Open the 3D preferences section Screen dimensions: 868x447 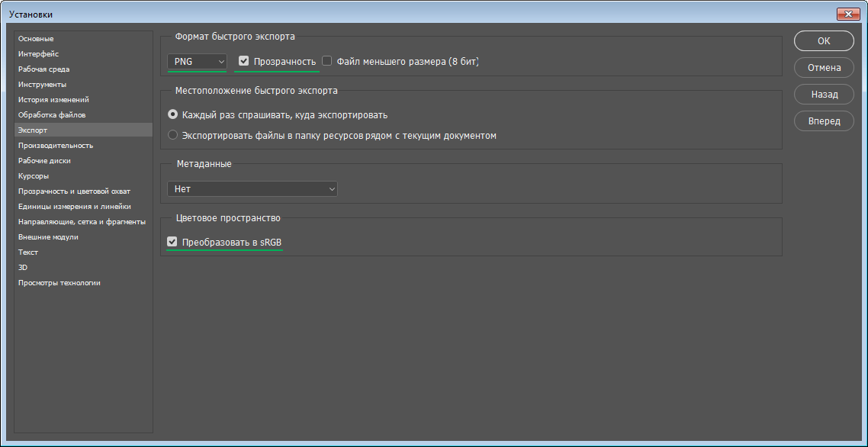click(x=84, y=267)
